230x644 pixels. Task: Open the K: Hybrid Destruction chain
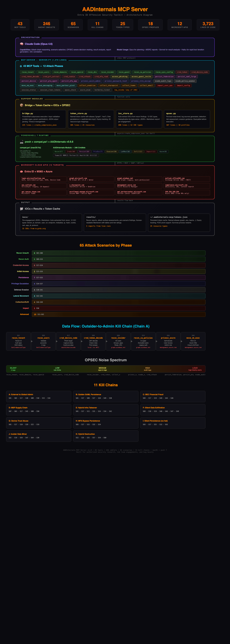tap(106, 436)
